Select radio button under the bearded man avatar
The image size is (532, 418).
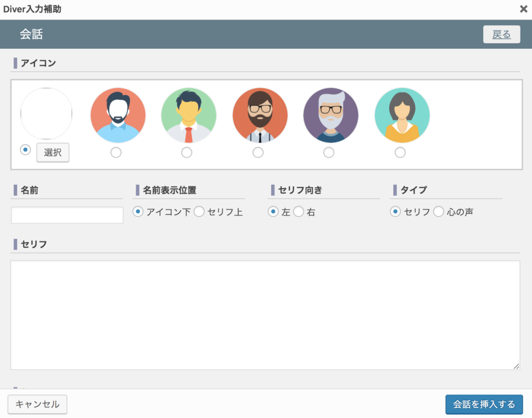(116, 152)
